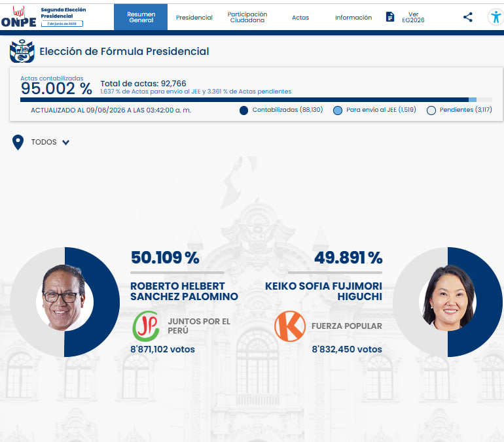Click the TODOS dropdown chevron

(x=65, y=142)
